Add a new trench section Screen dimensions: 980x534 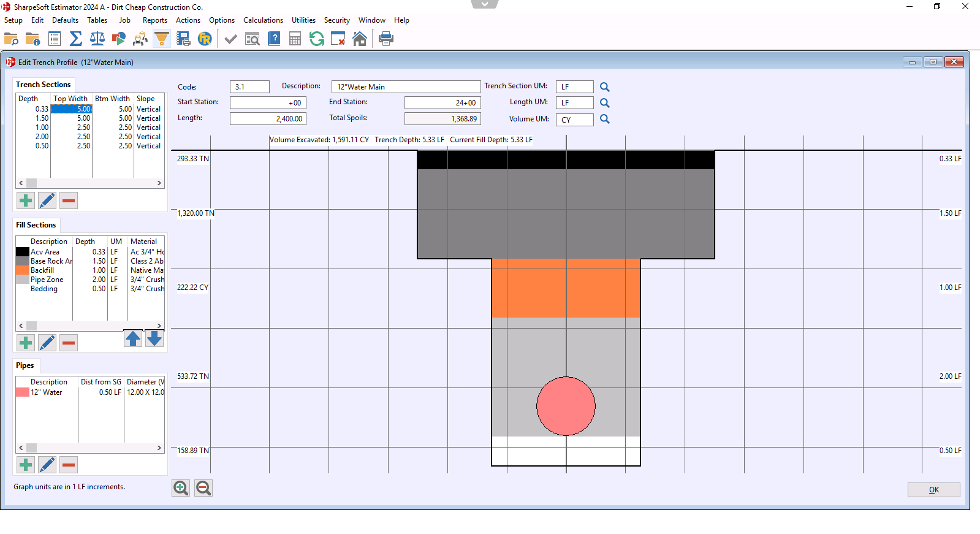click(26, 200)
